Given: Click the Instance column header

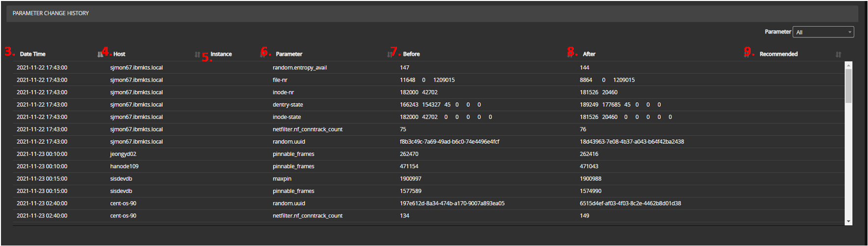Looking at the screenshot, I should pyautogui.click(x=221, y=54).
